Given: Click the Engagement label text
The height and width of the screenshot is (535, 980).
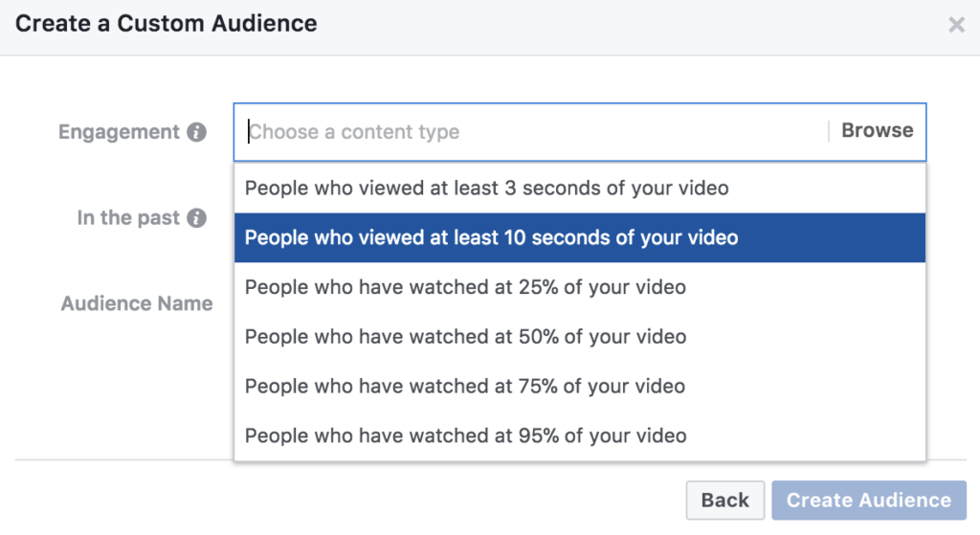Looking at the screenshot, I should pyautogui.click(x=119, y=132).
